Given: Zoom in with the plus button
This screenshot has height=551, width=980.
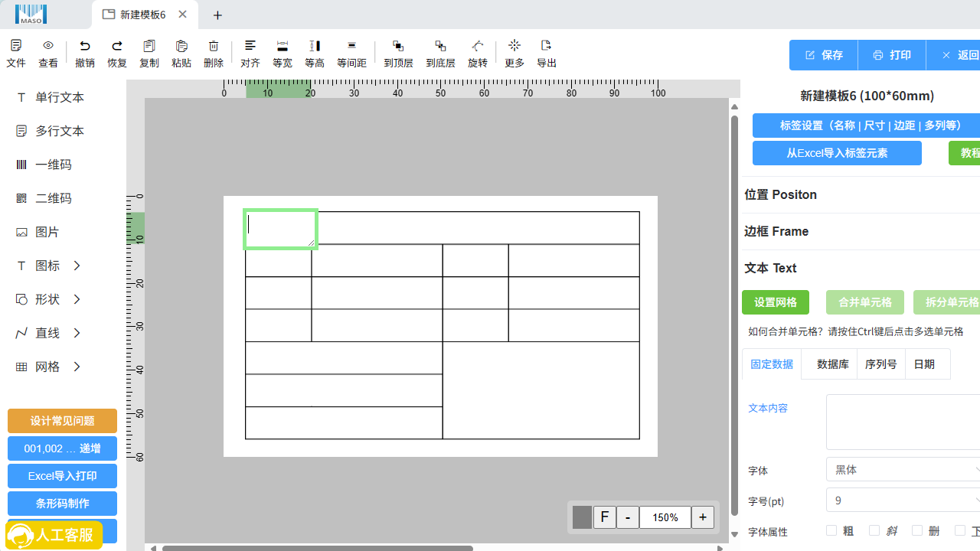Looking at the screenshot, I should [x=703, y=517].
